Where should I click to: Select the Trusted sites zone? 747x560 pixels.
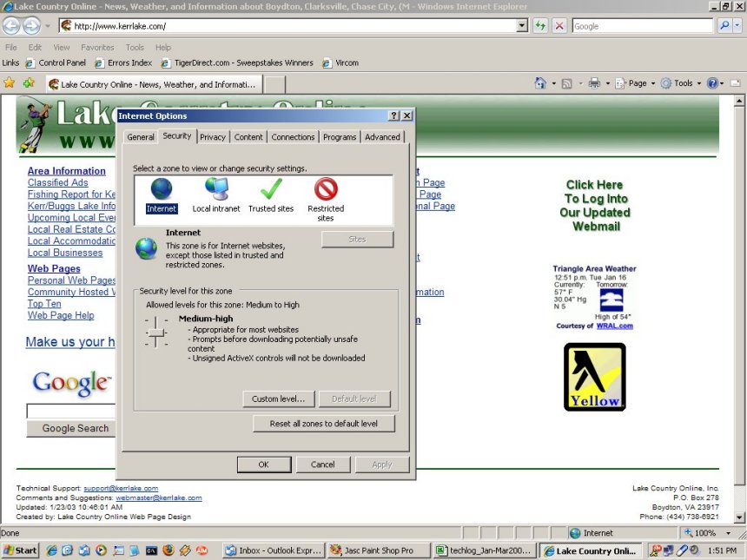[271, 195]
